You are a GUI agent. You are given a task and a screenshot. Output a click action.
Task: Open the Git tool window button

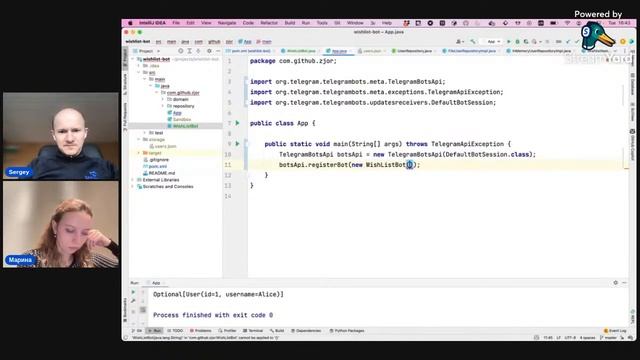click(x=137, y=331)
